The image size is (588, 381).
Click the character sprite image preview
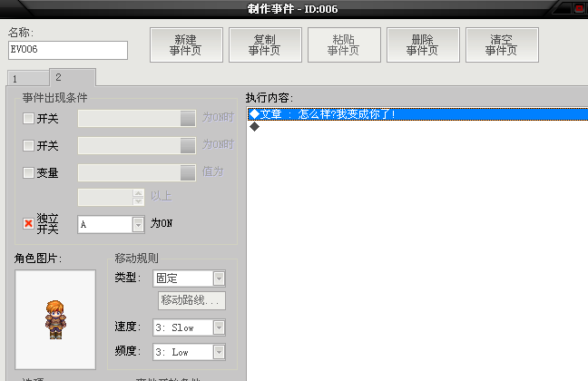(x=55, y=319)
